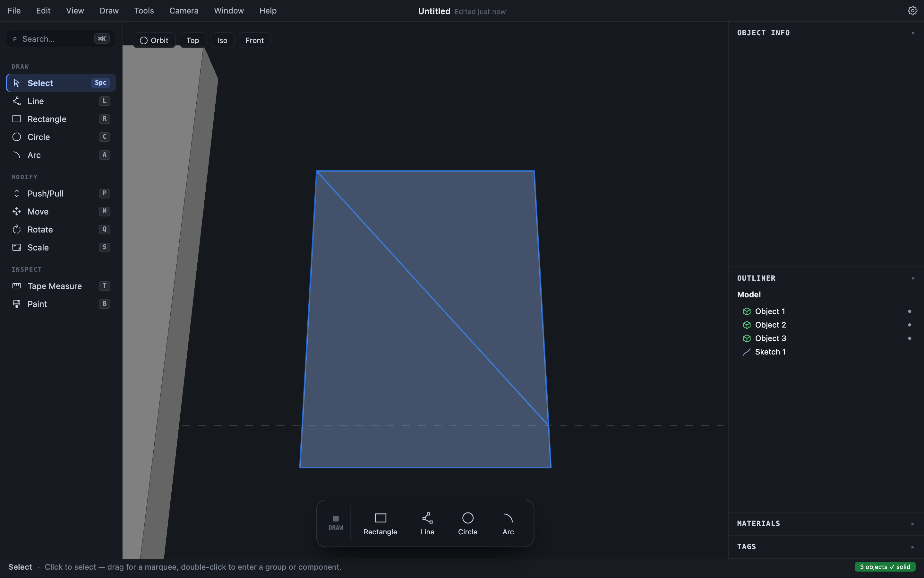Viewport: 924px width, 578px height.
Task: Click the Untitled document title
Action: [x=434, y=11]
